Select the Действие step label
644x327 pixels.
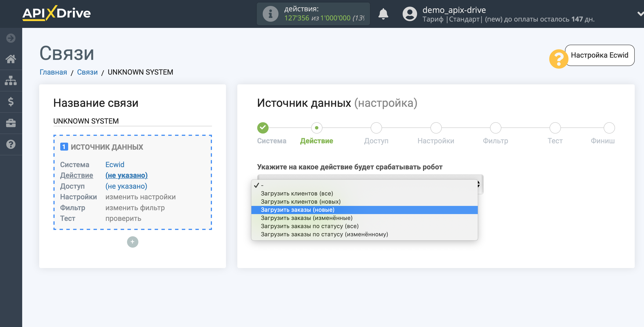click(317, 141)
